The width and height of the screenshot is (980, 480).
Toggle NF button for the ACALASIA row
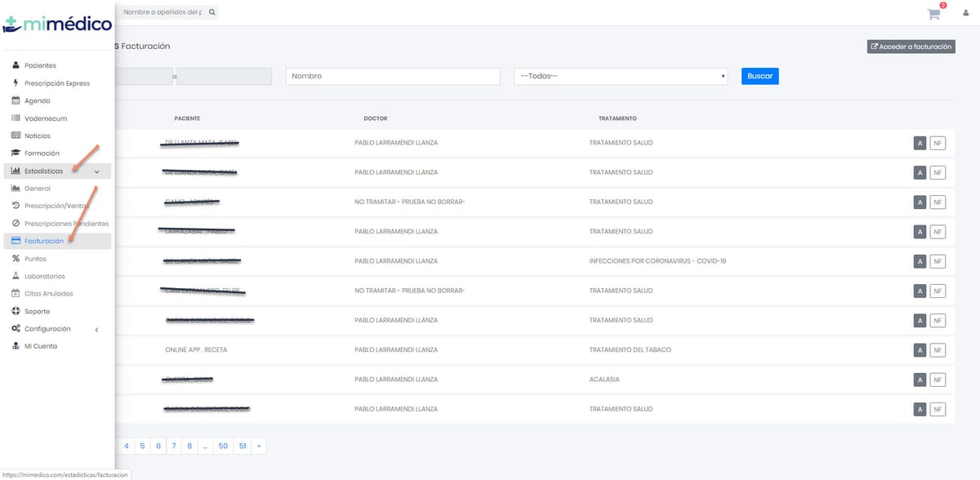[938, 380]
